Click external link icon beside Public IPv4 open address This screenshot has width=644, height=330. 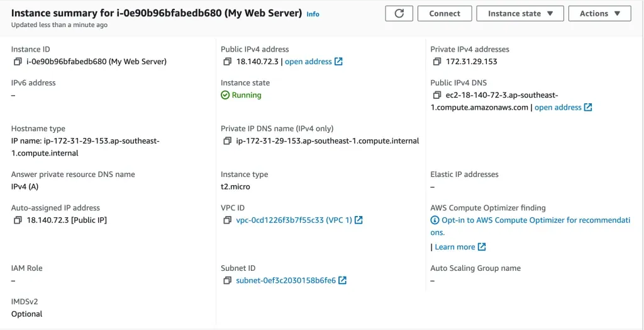coord(338,61)
